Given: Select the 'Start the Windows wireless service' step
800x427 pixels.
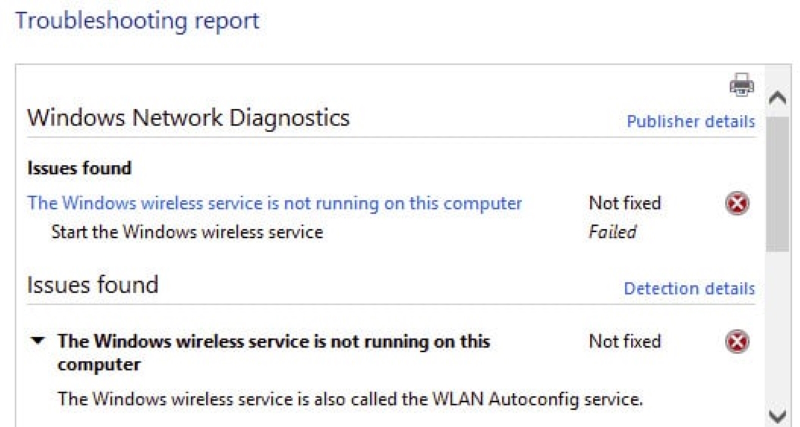Looking at the screenshot, I should (187, 232).
